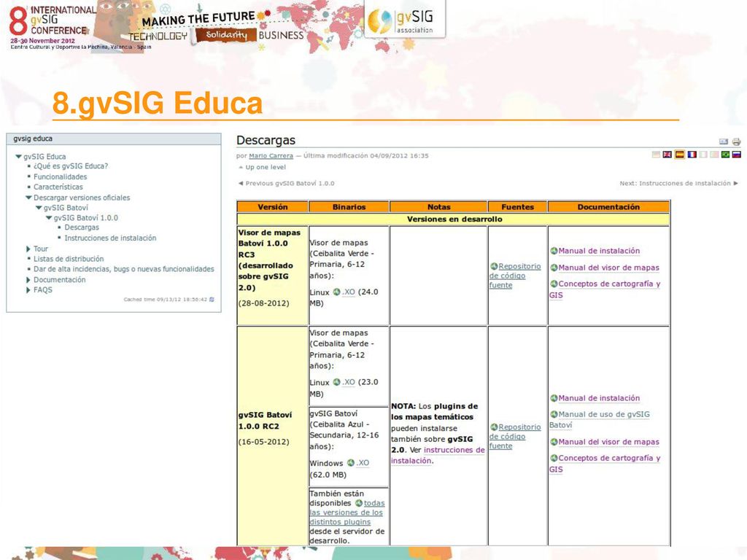Collapse Descargar versiones oficiales node
This screenshot has width=747, height=560.
(28, 197)
